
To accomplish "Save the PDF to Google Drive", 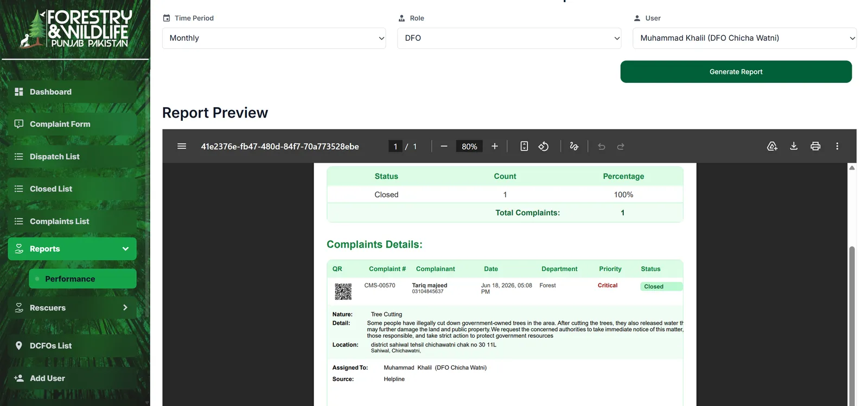I will [772, 146].
